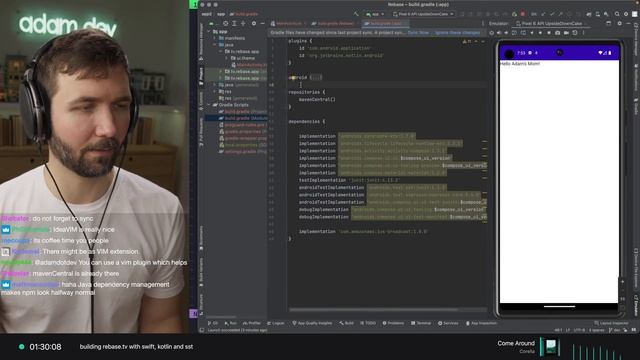Click Sync Now in Gradle notification bar
The image size is (640, 360).
(418, 32)
